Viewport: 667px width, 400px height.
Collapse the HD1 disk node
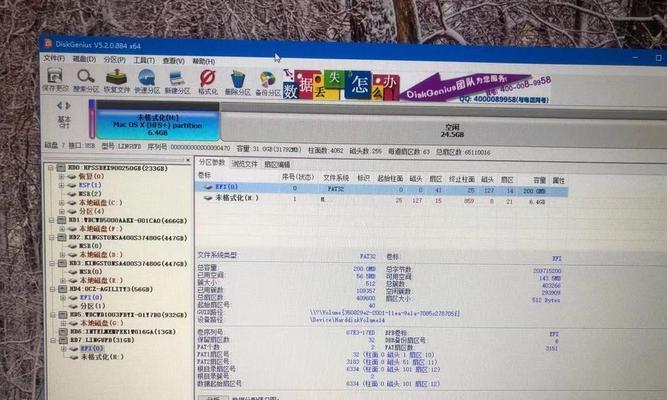52,220
